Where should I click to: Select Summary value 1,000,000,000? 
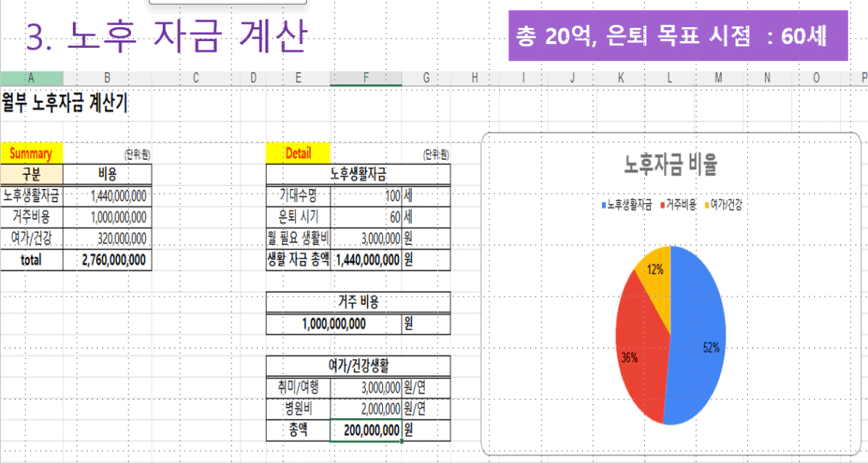tap(108, 217)
